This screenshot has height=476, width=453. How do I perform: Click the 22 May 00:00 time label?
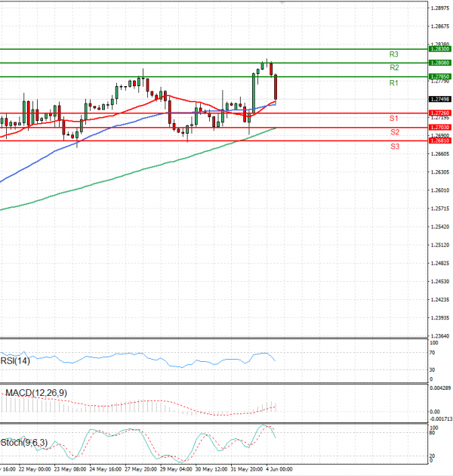click(35, 469)
